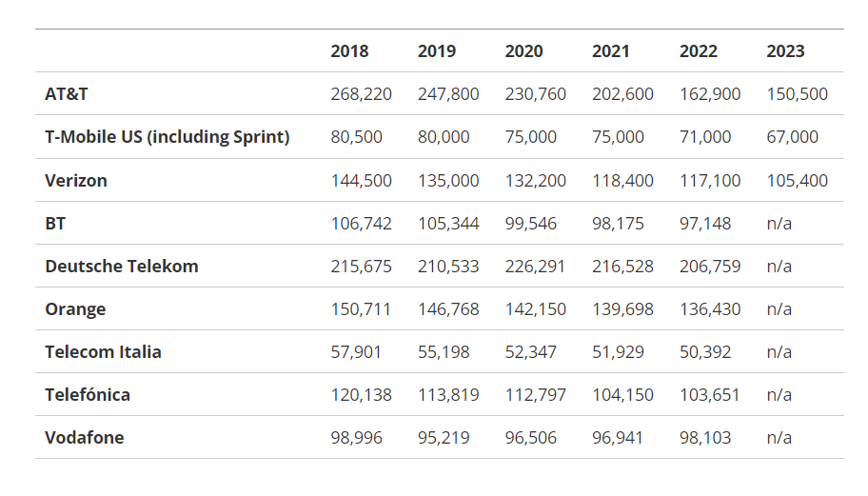Select Telecom Italia 2019 value 55,198

click(444, 352)
